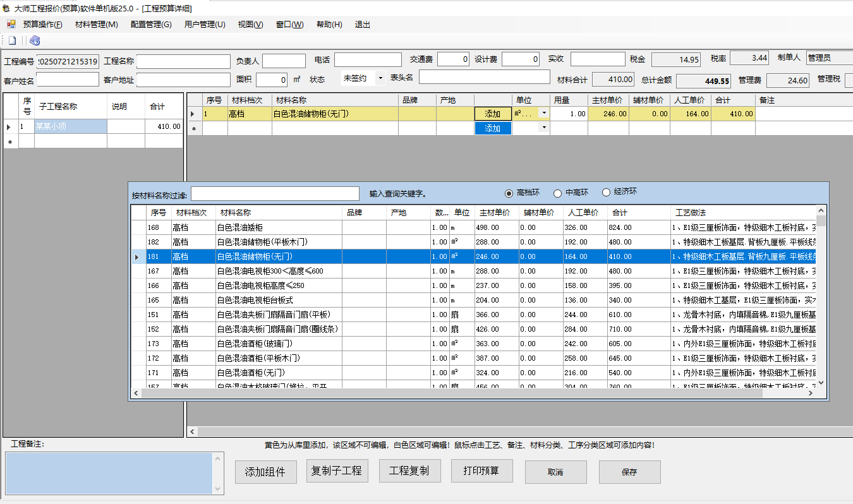This screenshot has height=504, width=853.
Task: Select the 高档环 radio button
Action: [x=509, y=193]
